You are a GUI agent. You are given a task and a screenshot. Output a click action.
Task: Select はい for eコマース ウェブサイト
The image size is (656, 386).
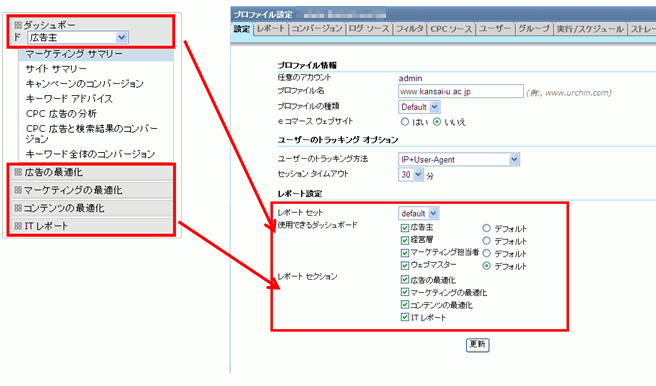click(405, 122)
